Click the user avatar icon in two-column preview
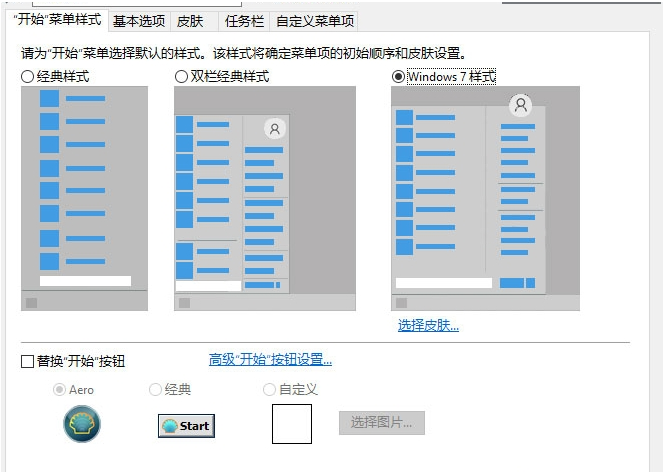The height and width of the screenshot is (472, 663). click(x=275, y=129)
